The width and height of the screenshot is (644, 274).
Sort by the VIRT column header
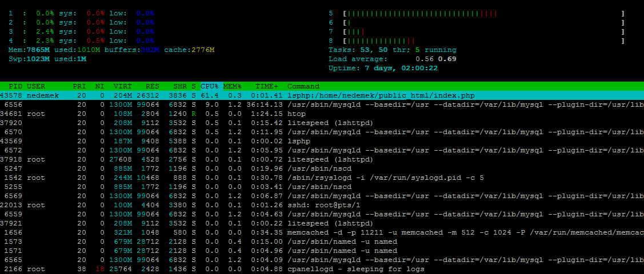point(123,86)
